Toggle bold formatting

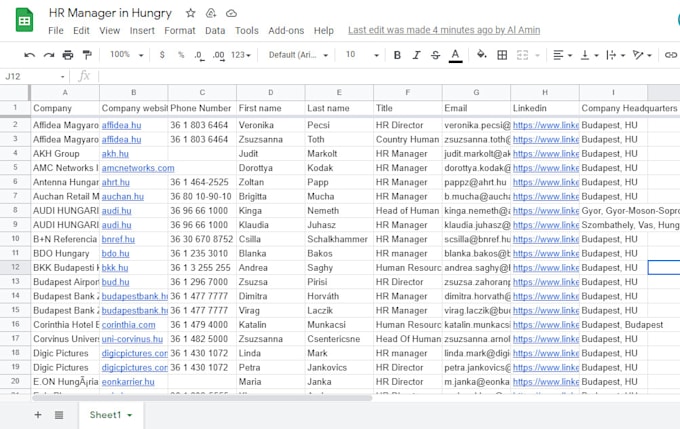[x=397, y=55]
